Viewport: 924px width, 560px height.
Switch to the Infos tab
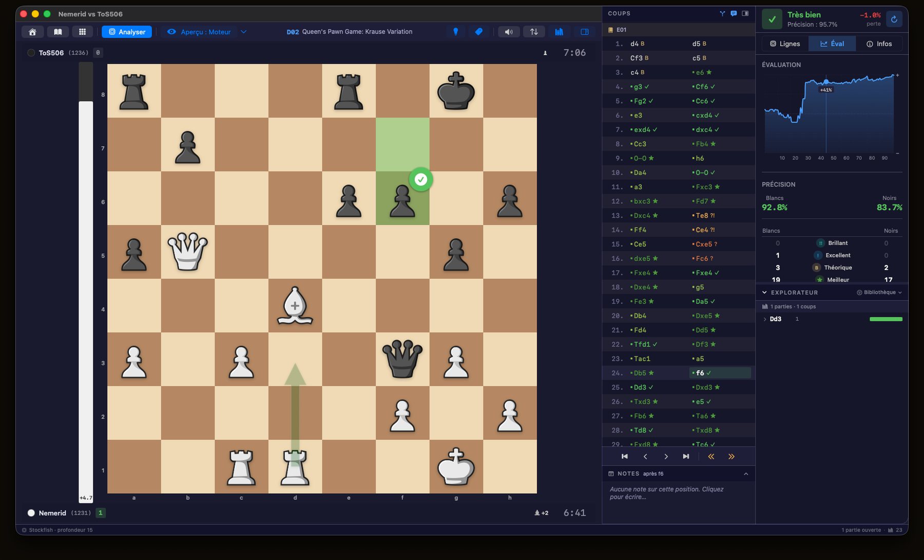tap(879, 44)
